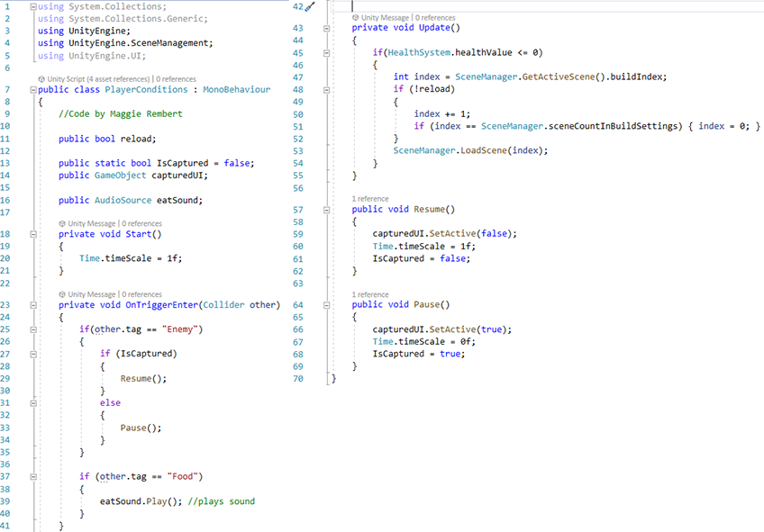Click the Quick Actions screwdriver icon beside line 42
The width and height of the screenshot is (764, 532).
click(x=310, y=7)
